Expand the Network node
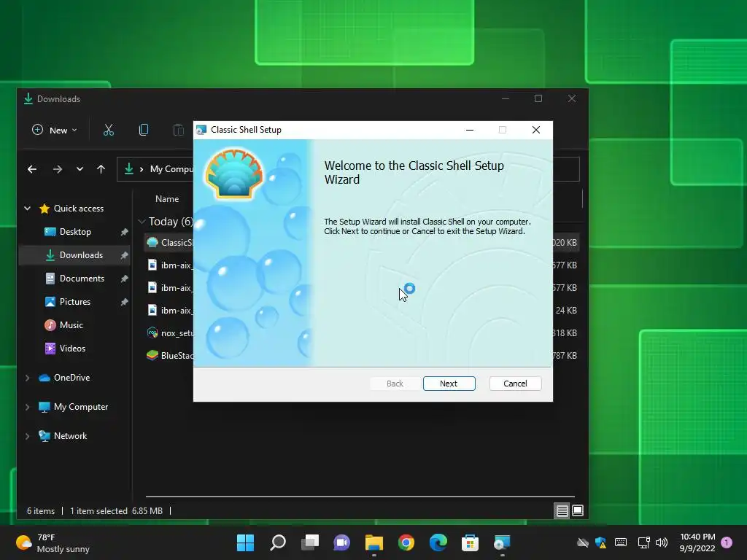747x560 pixels. 28,436
